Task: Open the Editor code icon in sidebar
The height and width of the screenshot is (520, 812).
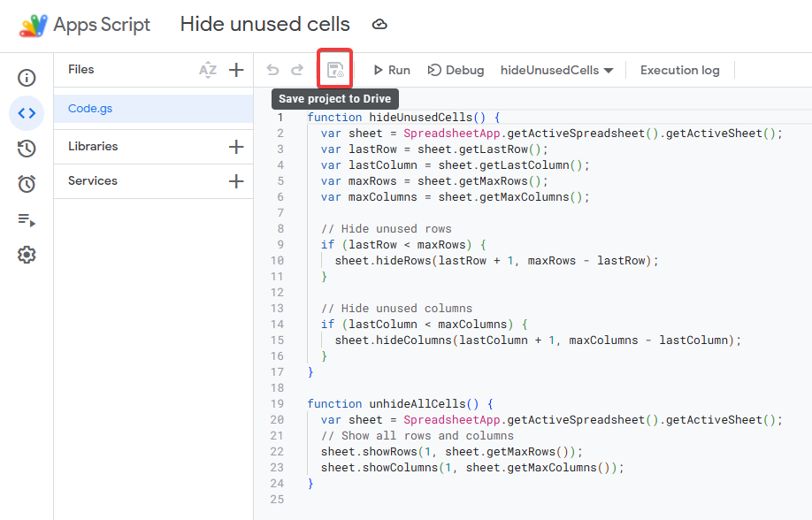Action: (x=27, y=113)
